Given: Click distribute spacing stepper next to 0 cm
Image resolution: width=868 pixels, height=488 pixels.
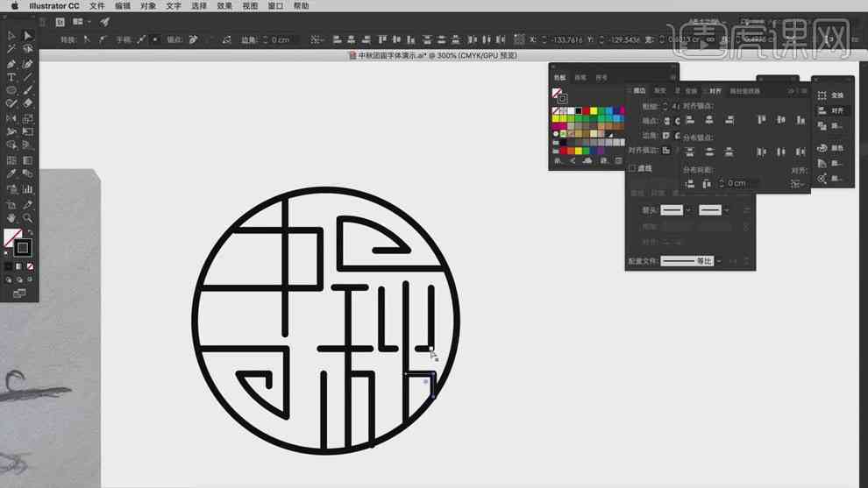Looking at the screenshot, I should [722, 183].
